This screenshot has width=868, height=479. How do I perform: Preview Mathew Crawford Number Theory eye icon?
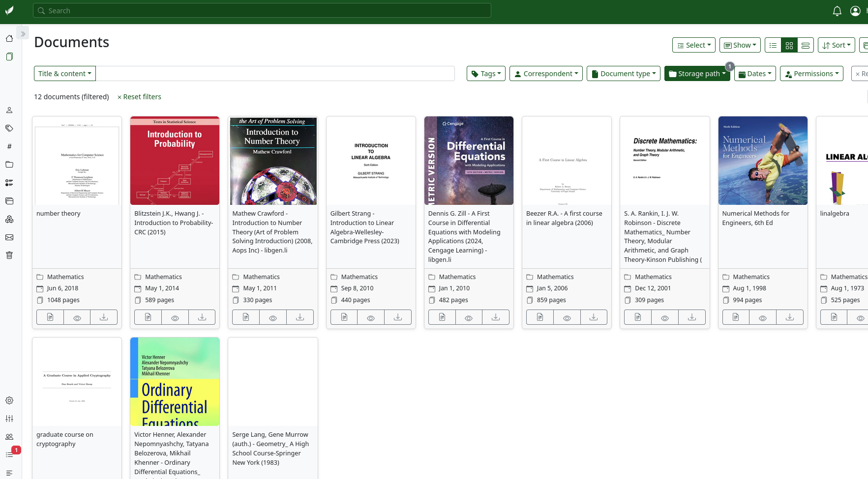(273, 317)
